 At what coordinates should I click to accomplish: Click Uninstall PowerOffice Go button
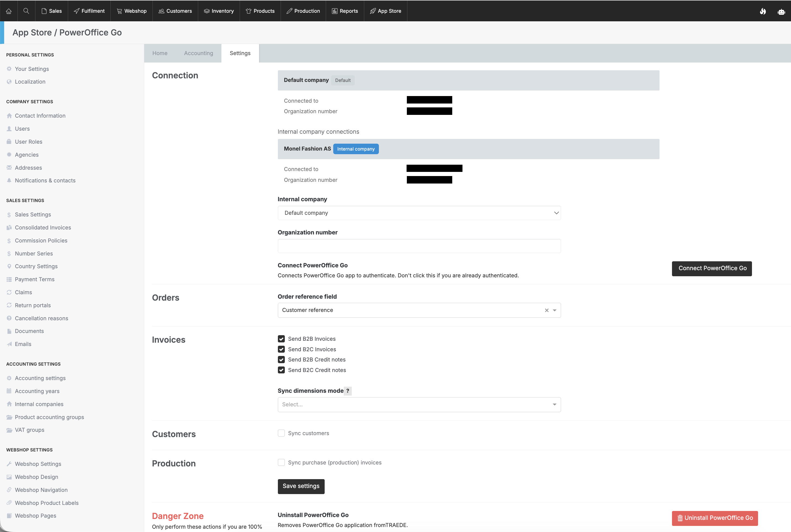715,518
